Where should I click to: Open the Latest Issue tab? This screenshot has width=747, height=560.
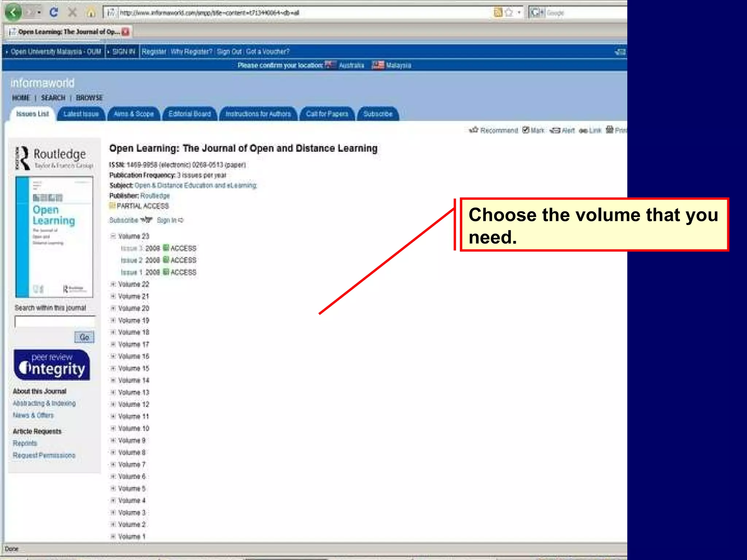click(x=81, y=114)
